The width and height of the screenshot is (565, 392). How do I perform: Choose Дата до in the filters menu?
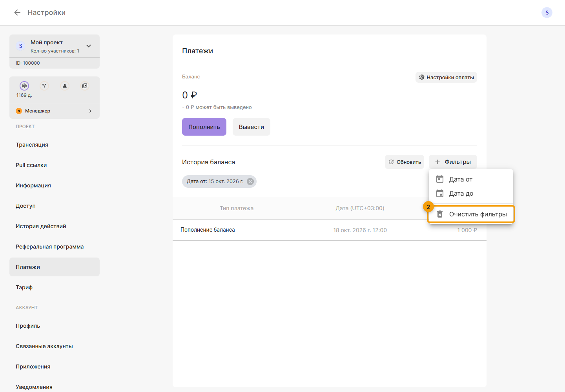471,193
